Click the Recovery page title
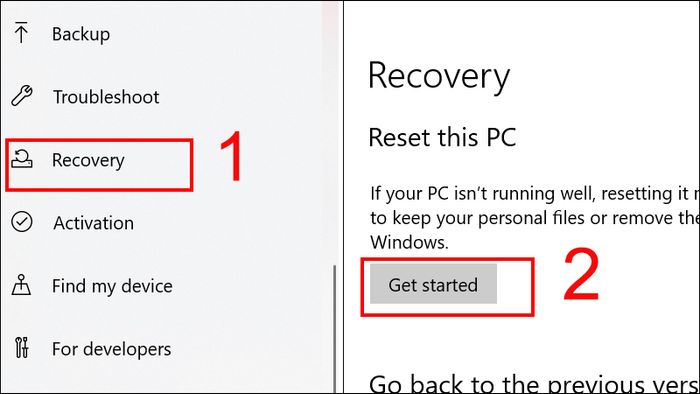The image size is (700, 394). (x=439, y=76)
